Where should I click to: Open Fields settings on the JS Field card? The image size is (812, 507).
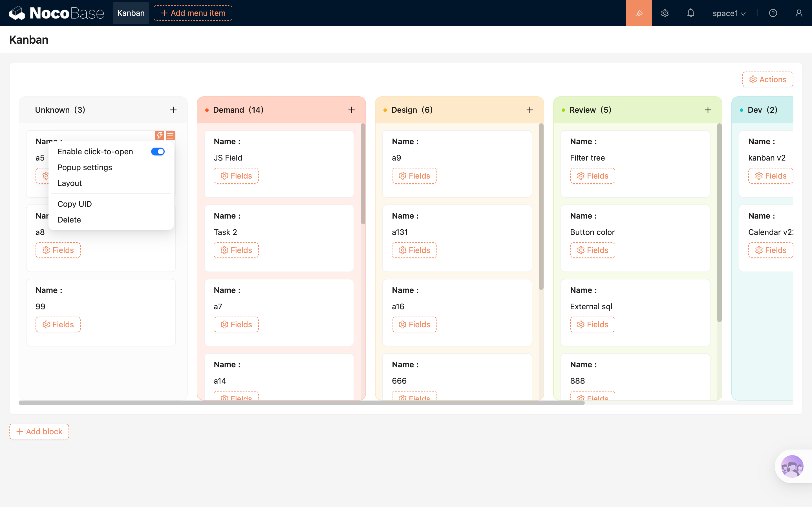coord(236,176)
